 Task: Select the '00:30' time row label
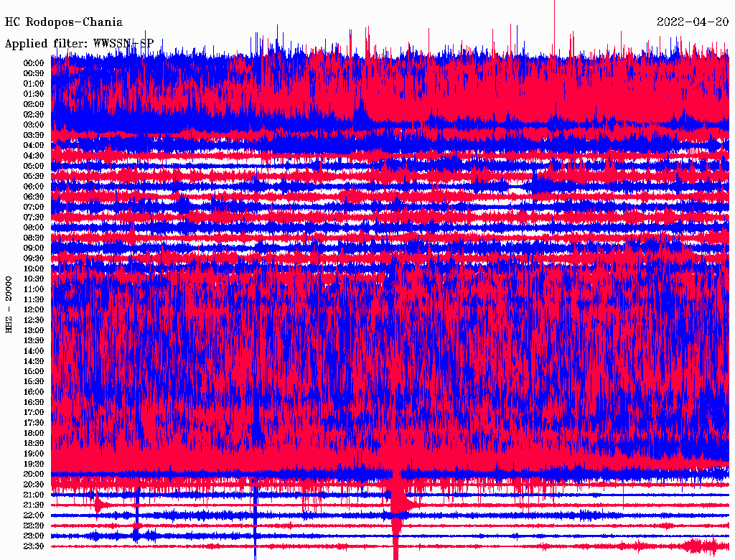[34, 74]
